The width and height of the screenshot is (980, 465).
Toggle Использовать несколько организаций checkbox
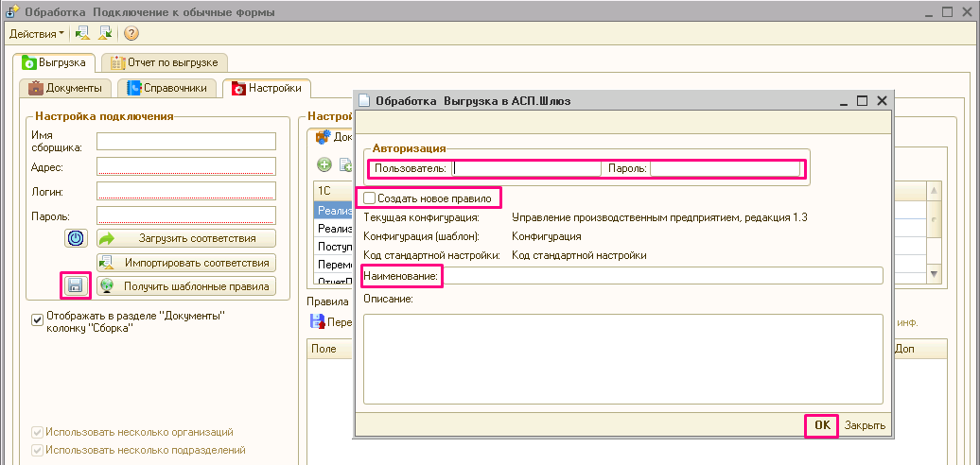click(x=37, y=432)
